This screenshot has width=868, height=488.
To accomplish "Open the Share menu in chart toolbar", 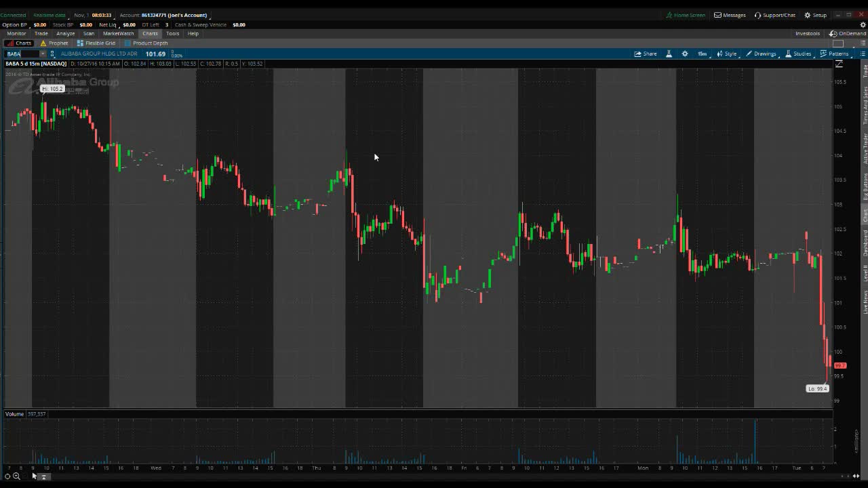I will click(x=646, y=54).
